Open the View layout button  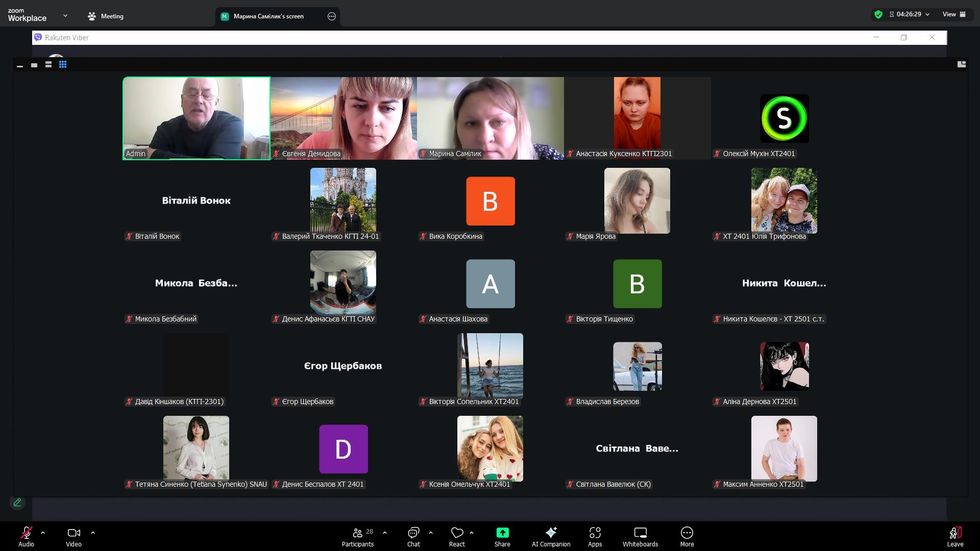click(953, 14)
